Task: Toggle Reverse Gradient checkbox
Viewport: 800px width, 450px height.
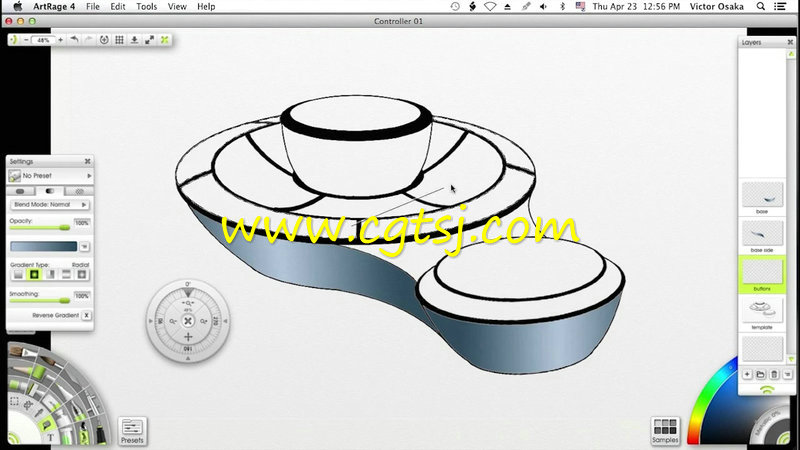Action: tap(86, 315)
